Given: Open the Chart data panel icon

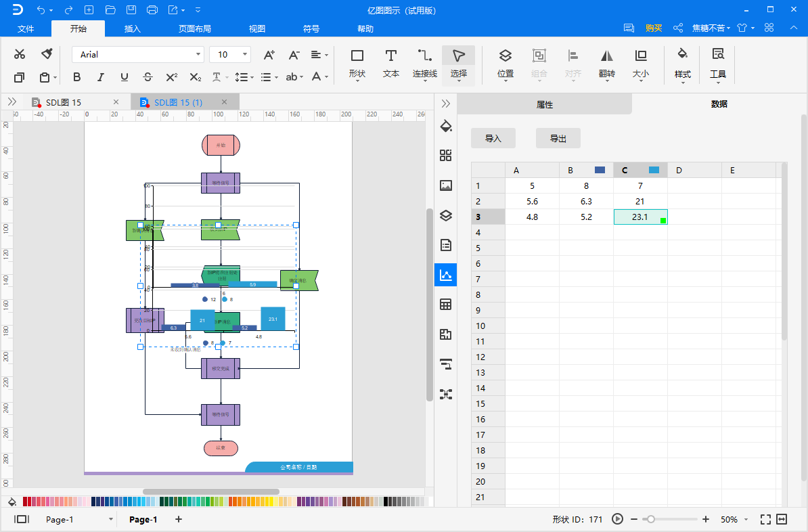Looking at the screenshot, I should coord(446,275).
